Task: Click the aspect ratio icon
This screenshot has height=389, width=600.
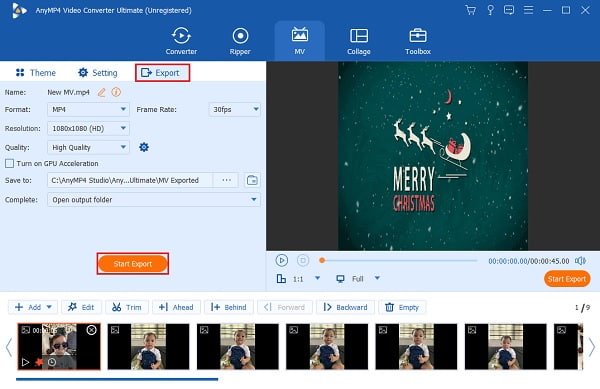Action: (281, 278)
